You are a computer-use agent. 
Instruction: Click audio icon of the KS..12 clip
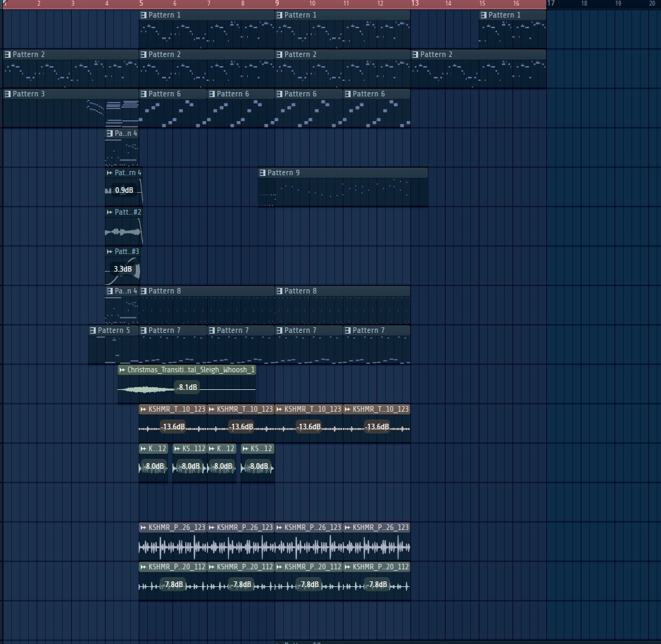click(246, 448)
